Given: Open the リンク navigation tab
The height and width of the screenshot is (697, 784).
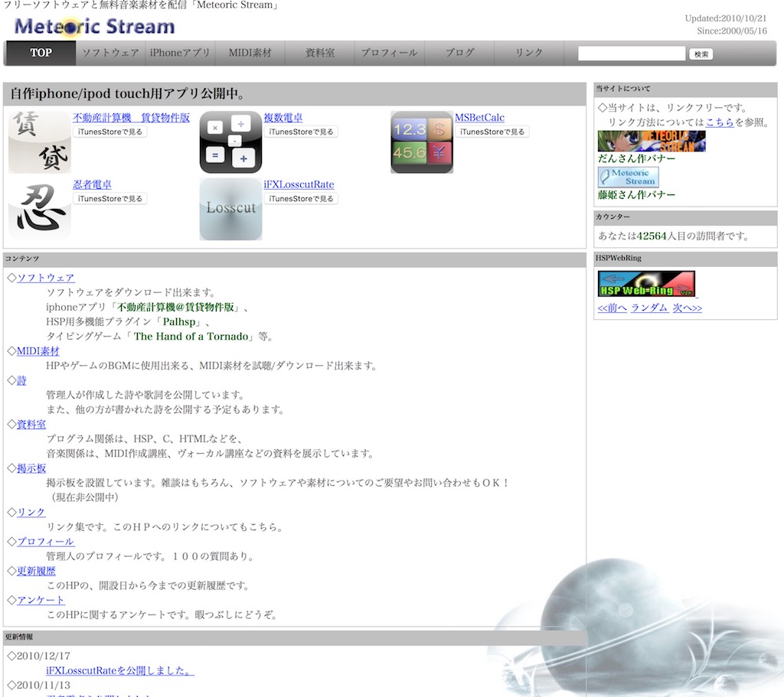Looking at the screenshot, I should click(x=529, y=53).
